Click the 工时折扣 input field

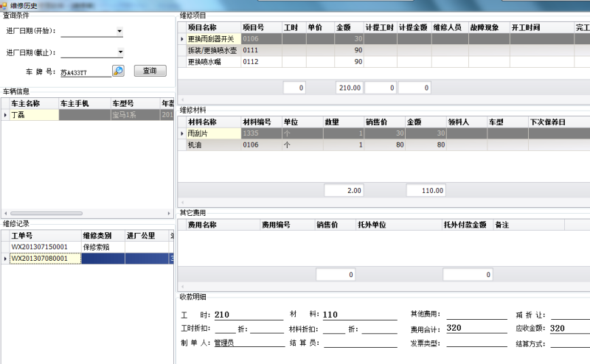coord(225,329)
